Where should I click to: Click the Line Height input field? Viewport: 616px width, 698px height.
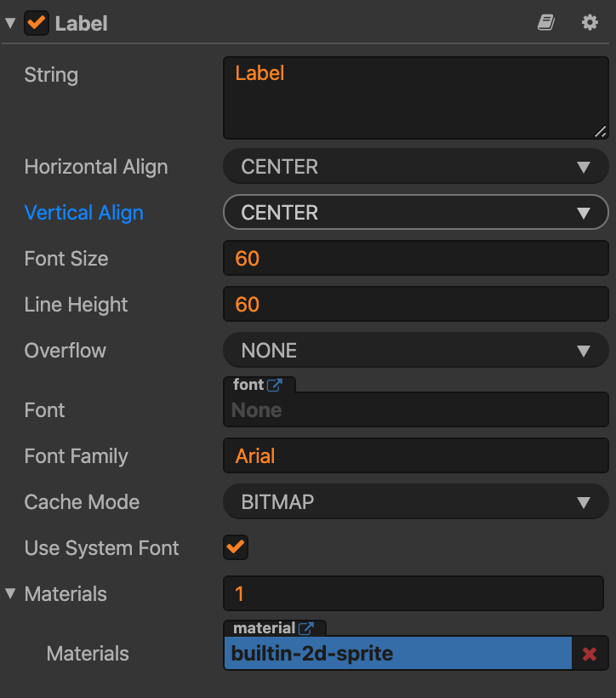coord(415,305)
